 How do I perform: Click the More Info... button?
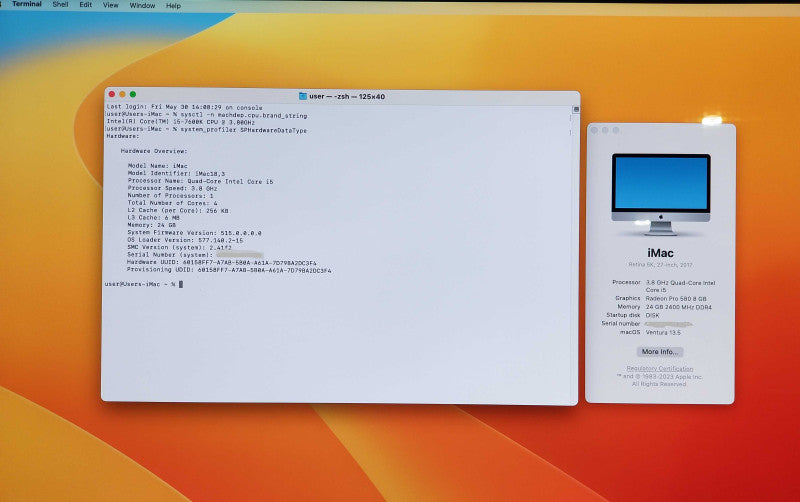[x=660, y=352]
